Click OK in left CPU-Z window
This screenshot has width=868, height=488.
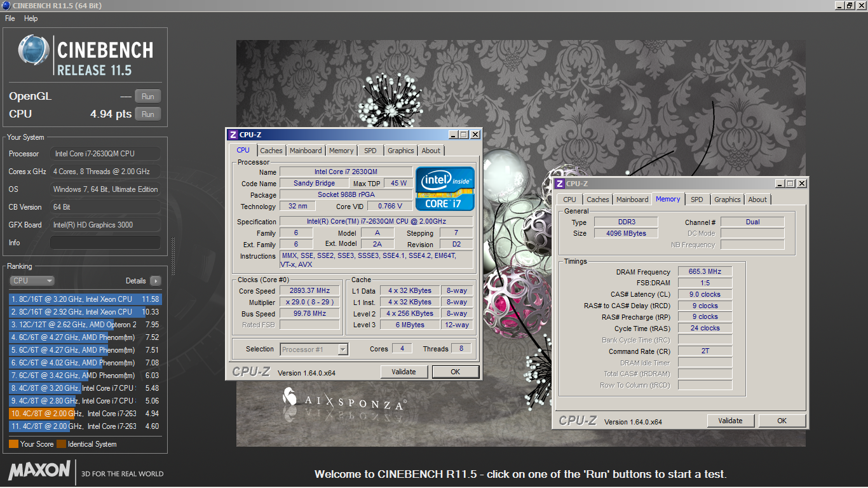tap(455, 372)
